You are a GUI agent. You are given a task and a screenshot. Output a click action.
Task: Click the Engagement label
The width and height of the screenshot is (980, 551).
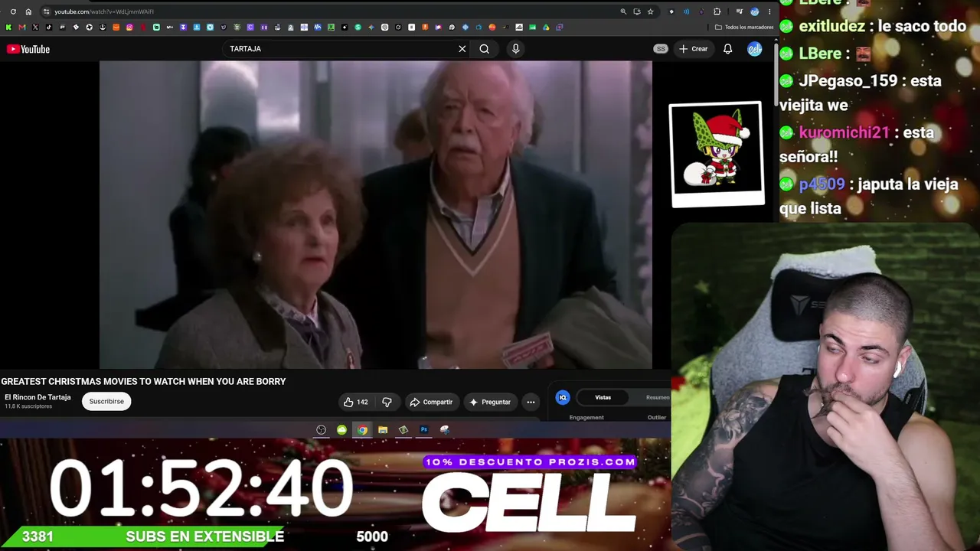(586, 417)
